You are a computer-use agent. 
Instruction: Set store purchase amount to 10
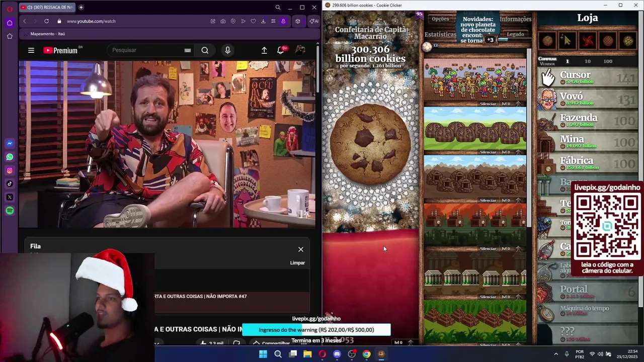click(x=587, y=61)
